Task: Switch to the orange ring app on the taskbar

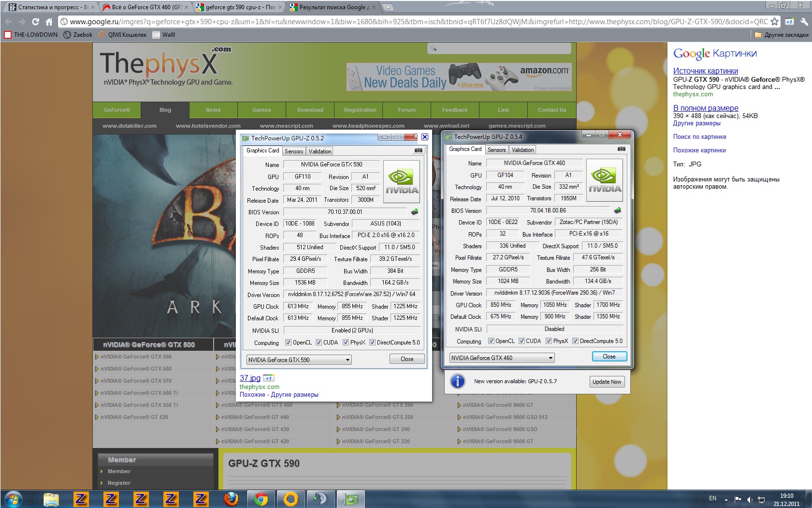Action: pyautogui.click(x=290, y=499)
